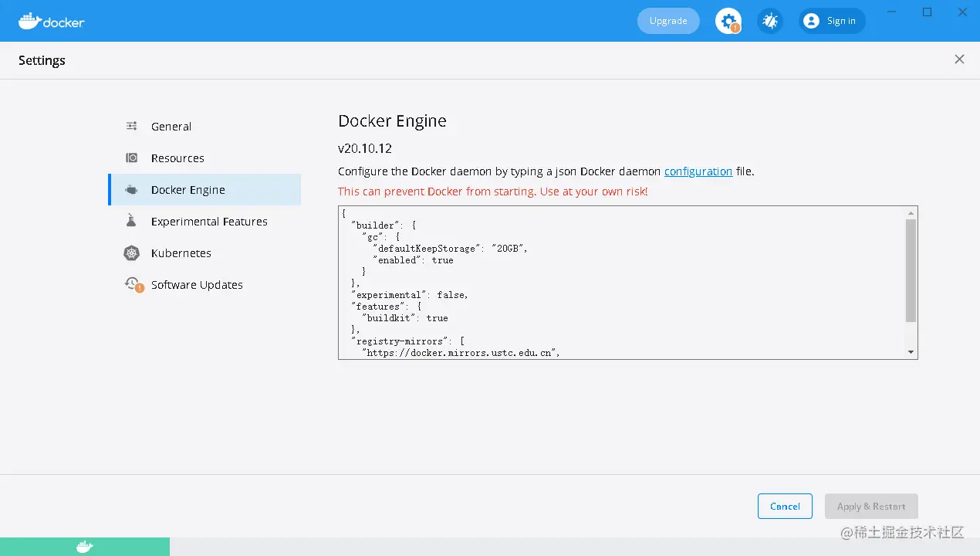Viewport: 980px width, 556px height.
Task: Click the "buildkit": true line
Action: click(404, 318)
